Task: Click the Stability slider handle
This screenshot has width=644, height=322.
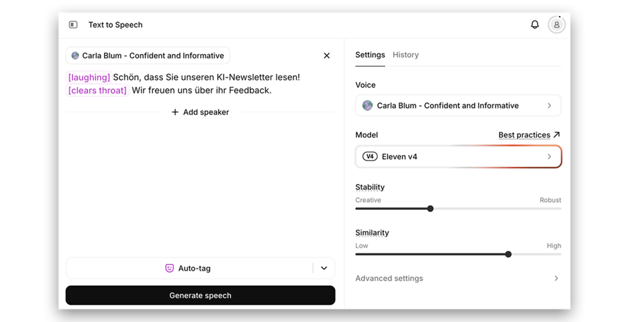Action: point(430,209)
